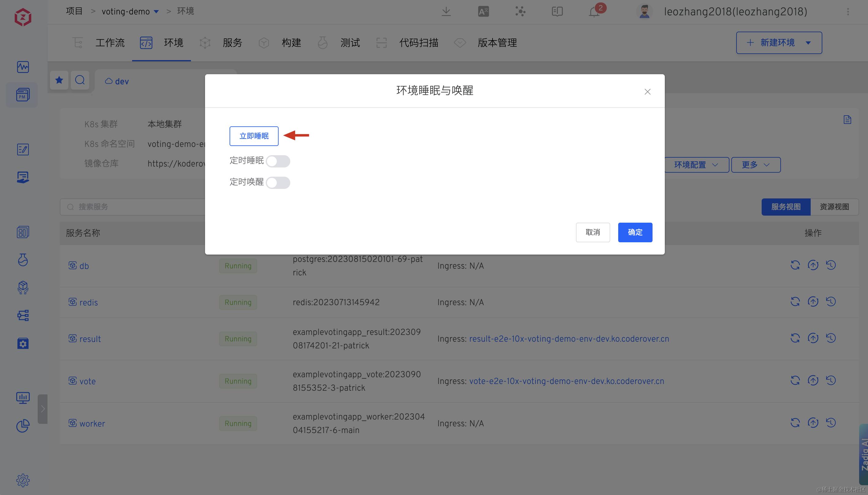Expand the 新建环境 dropdown
Screen dimensions: 868x495
tap(808, 43)
